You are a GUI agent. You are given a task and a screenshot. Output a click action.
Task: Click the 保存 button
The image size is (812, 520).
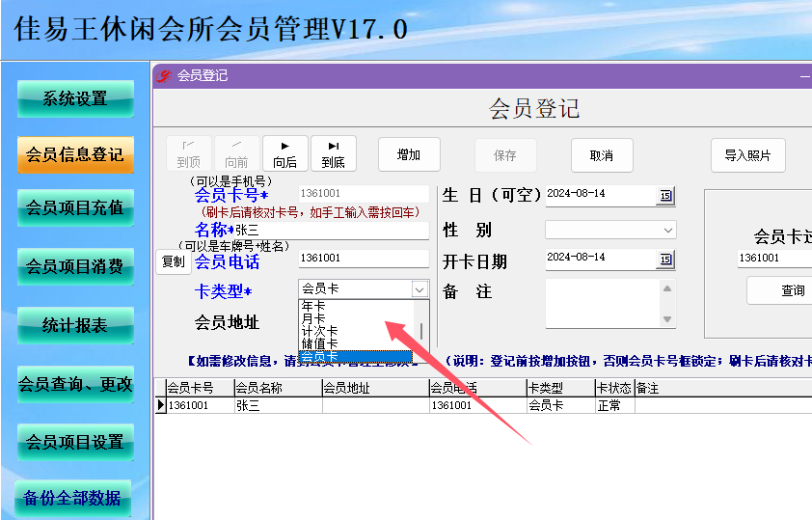point(505,155)
